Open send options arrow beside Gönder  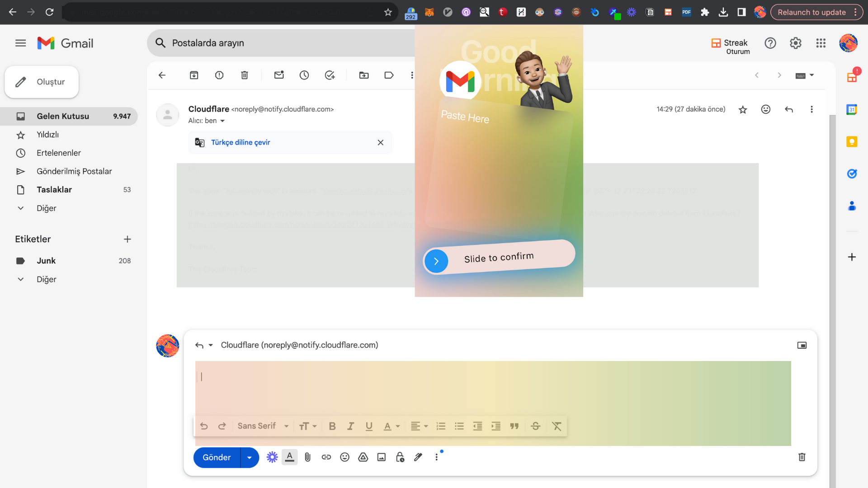250,458
